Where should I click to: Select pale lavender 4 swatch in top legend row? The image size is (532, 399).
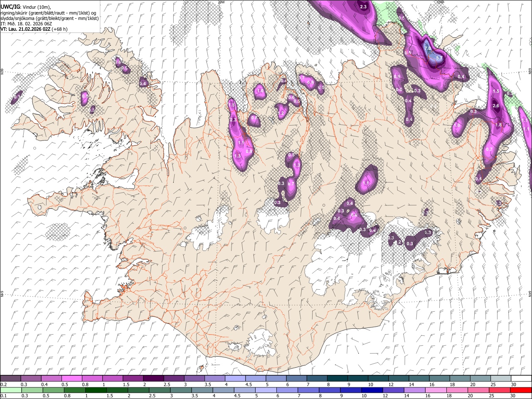click(x=235, y=379)
